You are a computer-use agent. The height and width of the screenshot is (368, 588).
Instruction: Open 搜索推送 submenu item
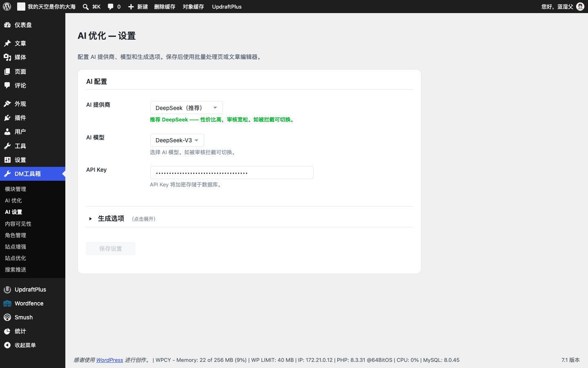tap(16, 269)
